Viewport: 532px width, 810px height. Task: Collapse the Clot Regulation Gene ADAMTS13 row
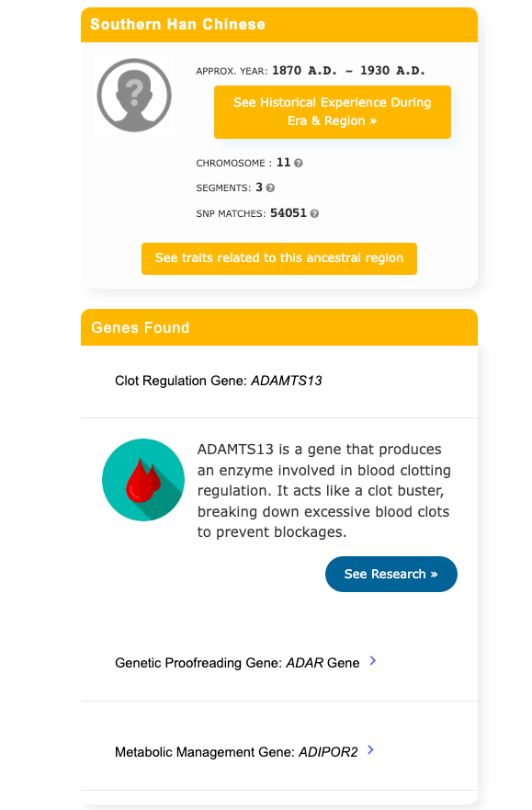point(279,382)
